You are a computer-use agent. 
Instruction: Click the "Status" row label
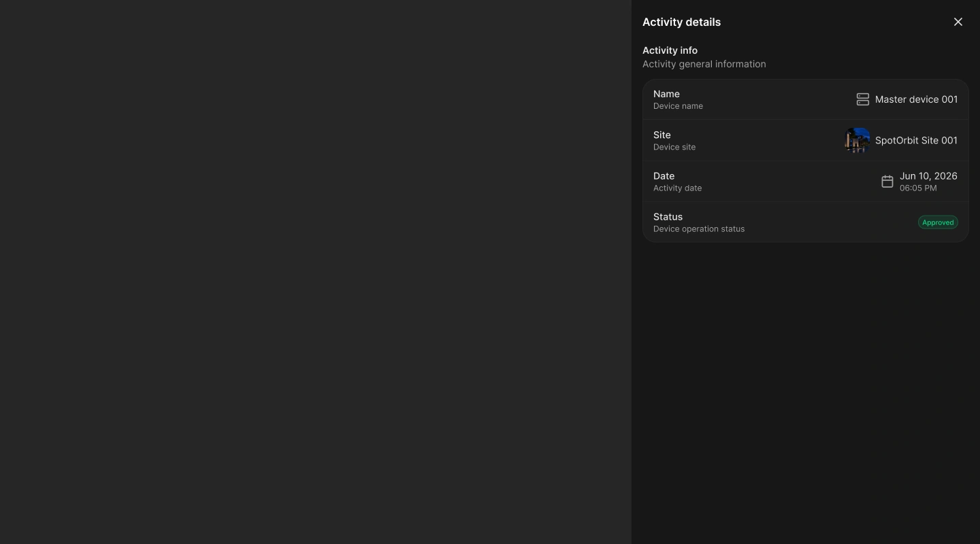click(x=668, y=216)
